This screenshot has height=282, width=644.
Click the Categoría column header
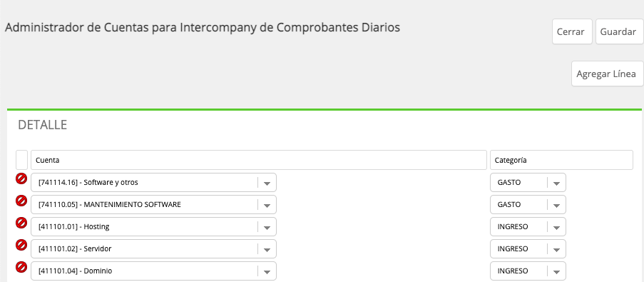(x=561, y=160)
